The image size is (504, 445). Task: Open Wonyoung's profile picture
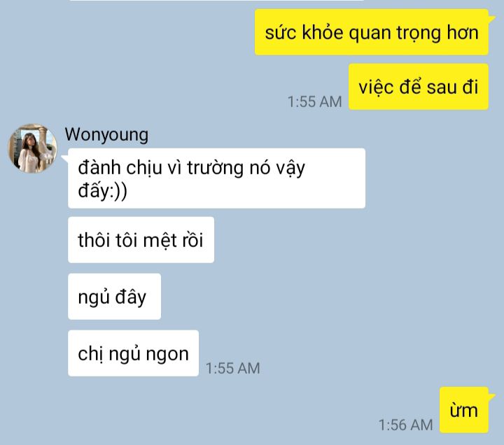click(32, 149)
